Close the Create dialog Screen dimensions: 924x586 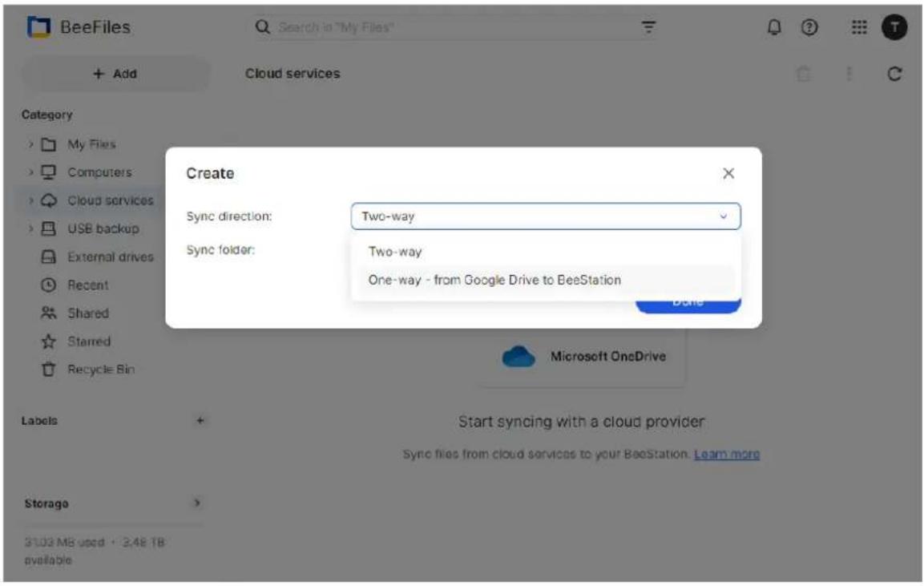pos(728,173)
